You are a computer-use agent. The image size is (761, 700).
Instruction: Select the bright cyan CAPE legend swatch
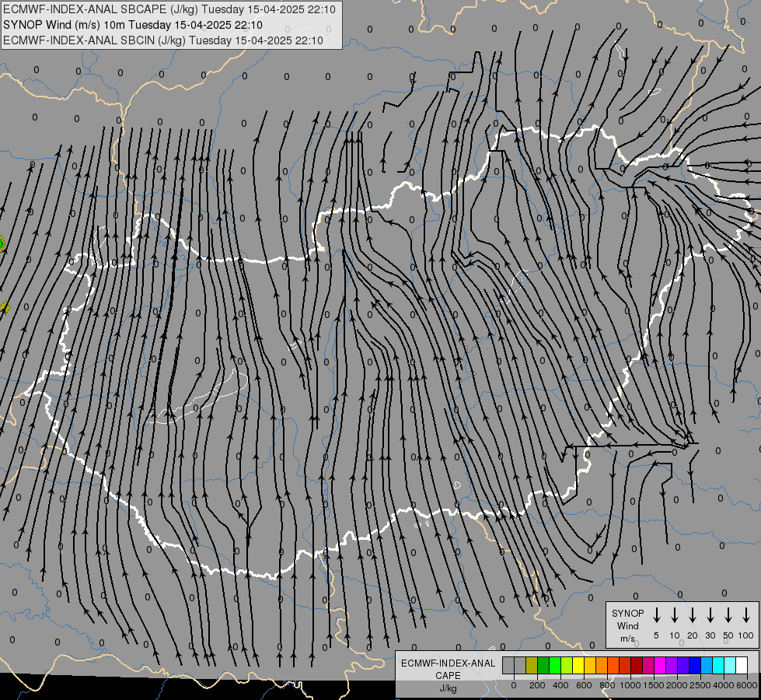coord(718,665)
